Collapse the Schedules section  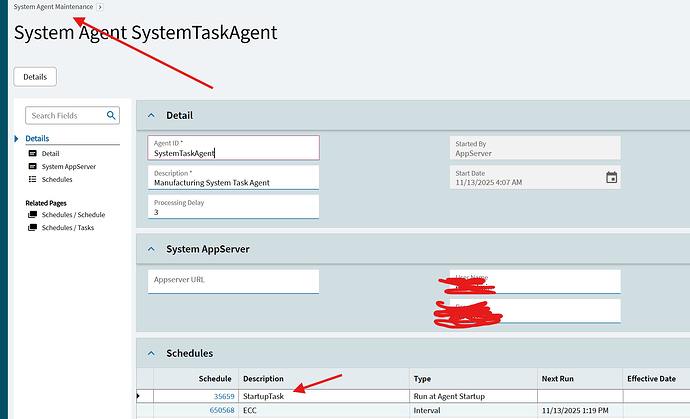151,353
